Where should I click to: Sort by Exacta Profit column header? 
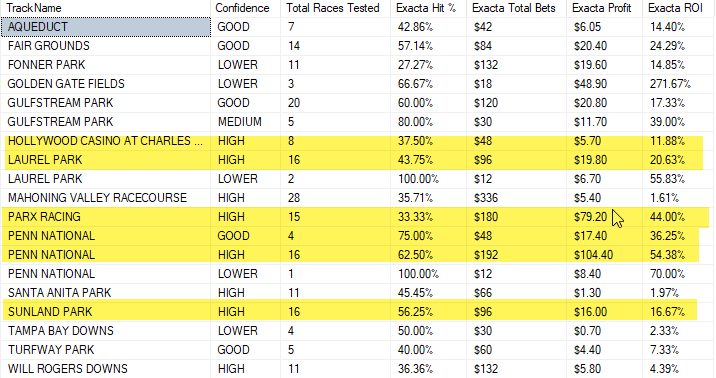(x=605, y=8)
